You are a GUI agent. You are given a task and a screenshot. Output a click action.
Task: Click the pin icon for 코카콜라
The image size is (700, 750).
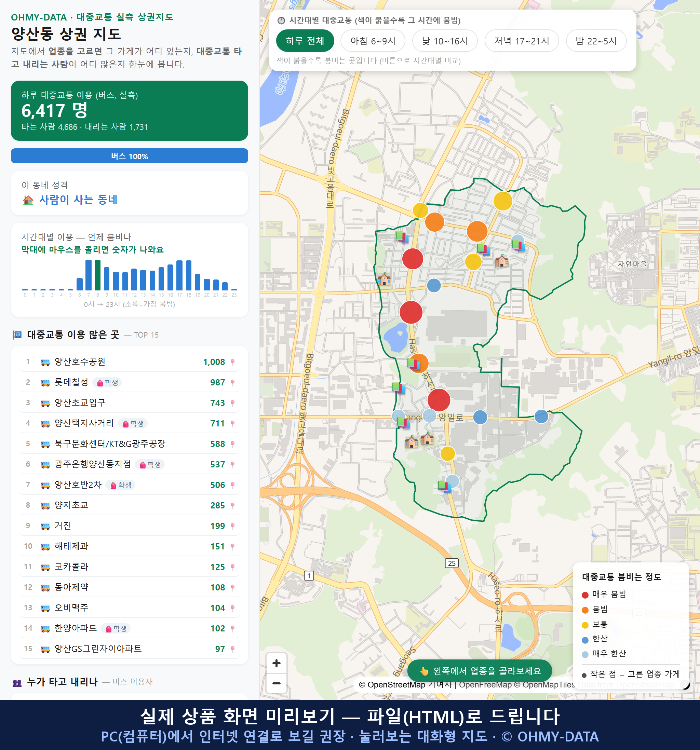(232, 567)
